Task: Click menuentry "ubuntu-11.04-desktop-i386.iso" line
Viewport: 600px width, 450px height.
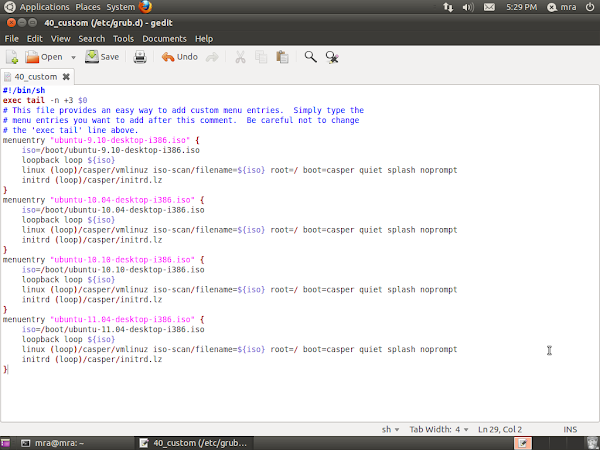Action: (103, 319)
